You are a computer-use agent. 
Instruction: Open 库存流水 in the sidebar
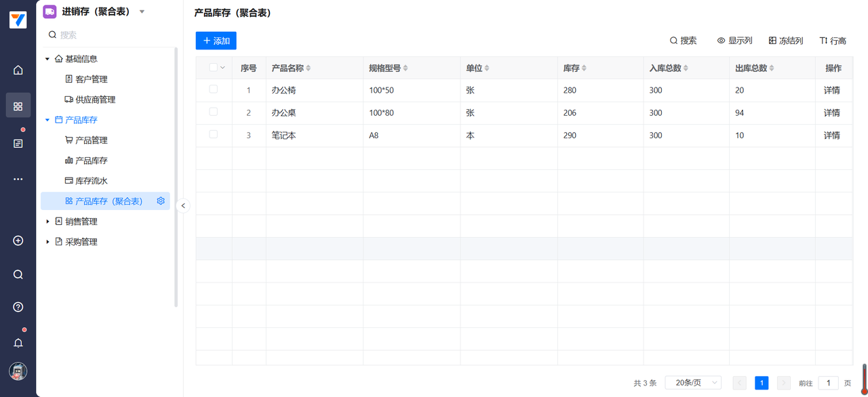pos(91,181)
